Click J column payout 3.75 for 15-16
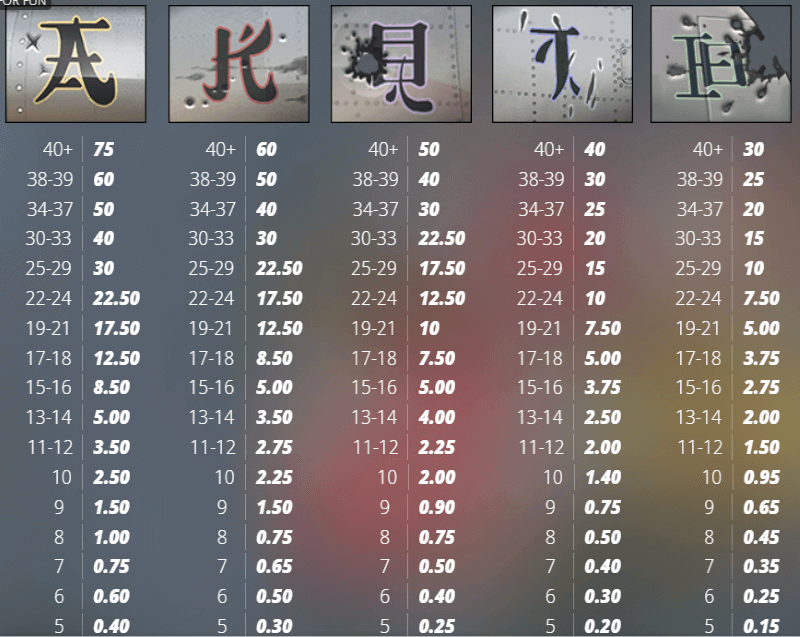This screenshot has height=637, width=800. (603, 388)
